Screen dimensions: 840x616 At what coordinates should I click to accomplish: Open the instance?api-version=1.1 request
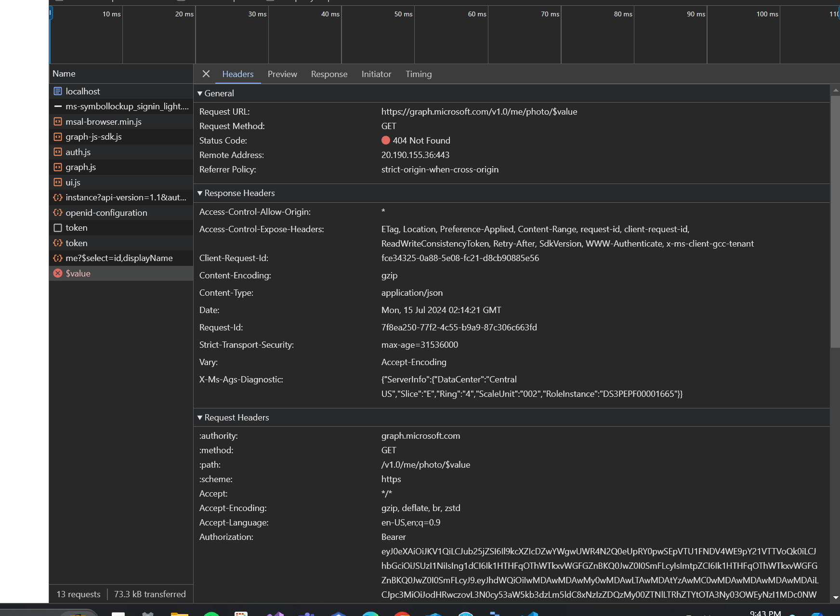121,197
